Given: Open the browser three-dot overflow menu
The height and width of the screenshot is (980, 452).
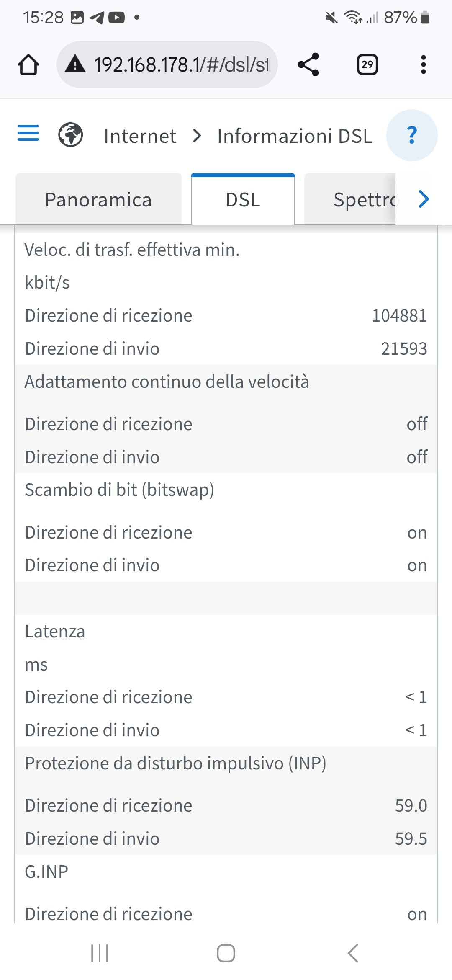Looking at the screenshot, I should point(423,64).
